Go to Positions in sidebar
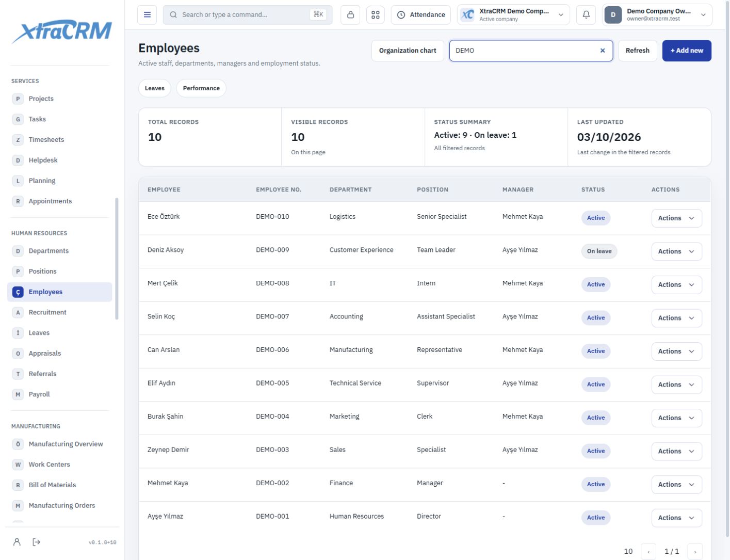Screen dimensions: 730x560 (x=60, y=271)
